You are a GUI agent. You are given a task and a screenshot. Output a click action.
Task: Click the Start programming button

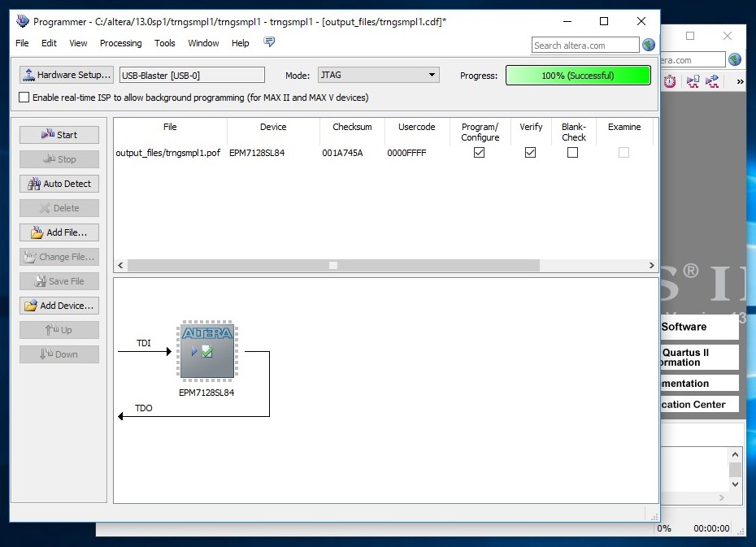pyautogui.click(x=59, y=135)
